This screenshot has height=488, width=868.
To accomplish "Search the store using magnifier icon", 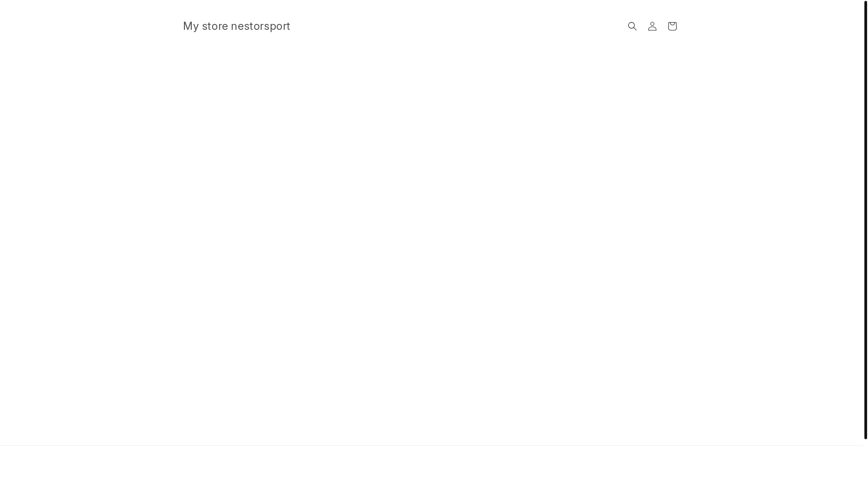I will click(x=632, y=26).
